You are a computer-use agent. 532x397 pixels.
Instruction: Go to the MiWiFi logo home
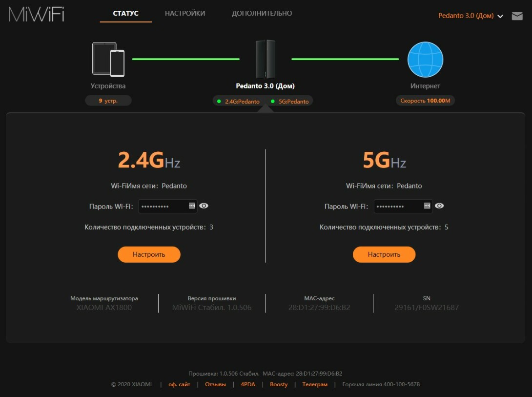coord(36,14)
